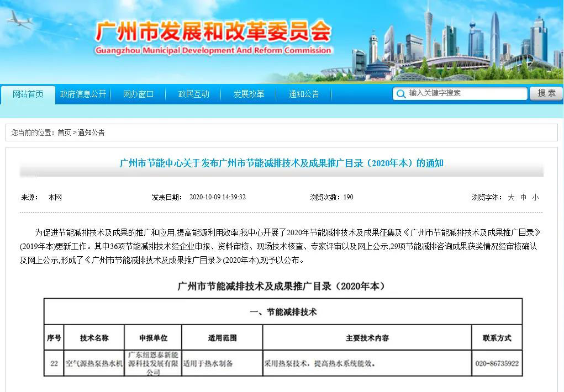Open the 网站首页 navigation tab
Screen dimensions: 564x392
pos(28,94)
